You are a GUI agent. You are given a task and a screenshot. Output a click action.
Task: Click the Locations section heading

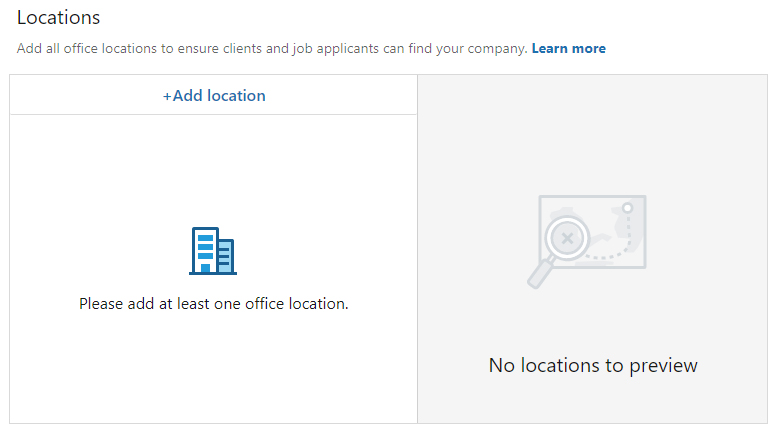pos(58,17)
